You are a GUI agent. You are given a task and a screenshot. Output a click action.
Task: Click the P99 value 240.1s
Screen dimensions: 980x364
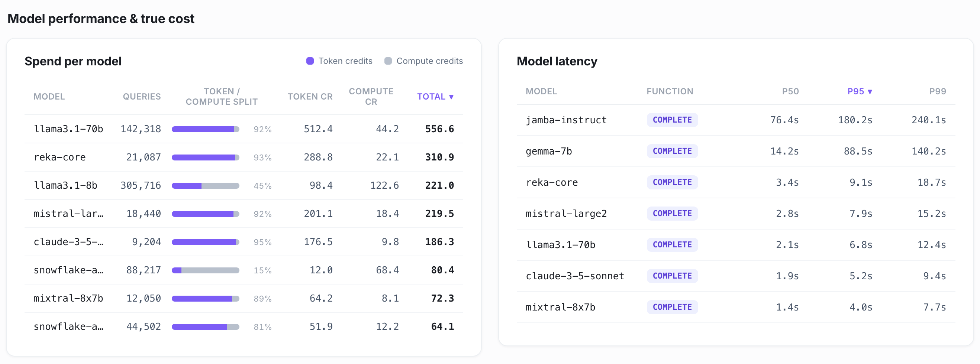[929, 120]
